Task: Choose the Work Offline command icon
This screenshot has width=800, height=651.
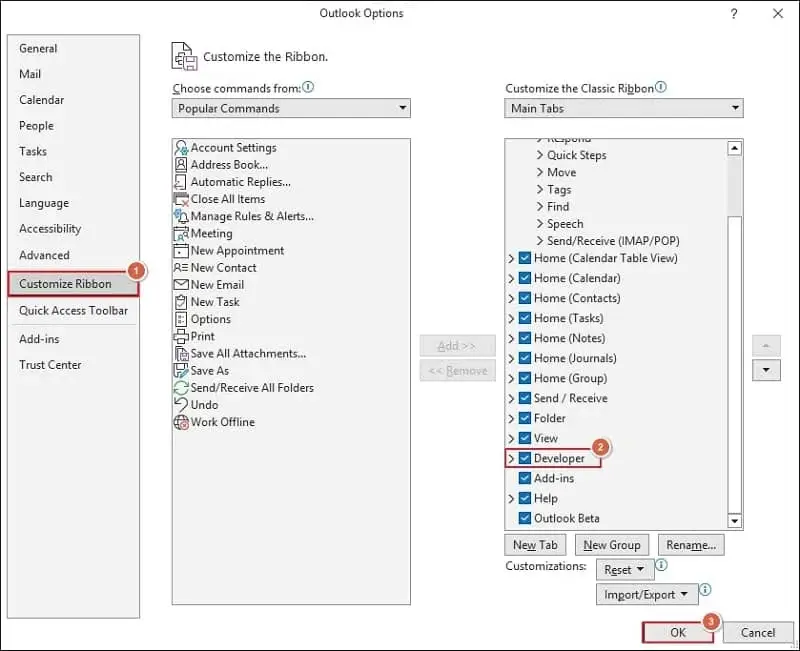Action: coord(183,421)
